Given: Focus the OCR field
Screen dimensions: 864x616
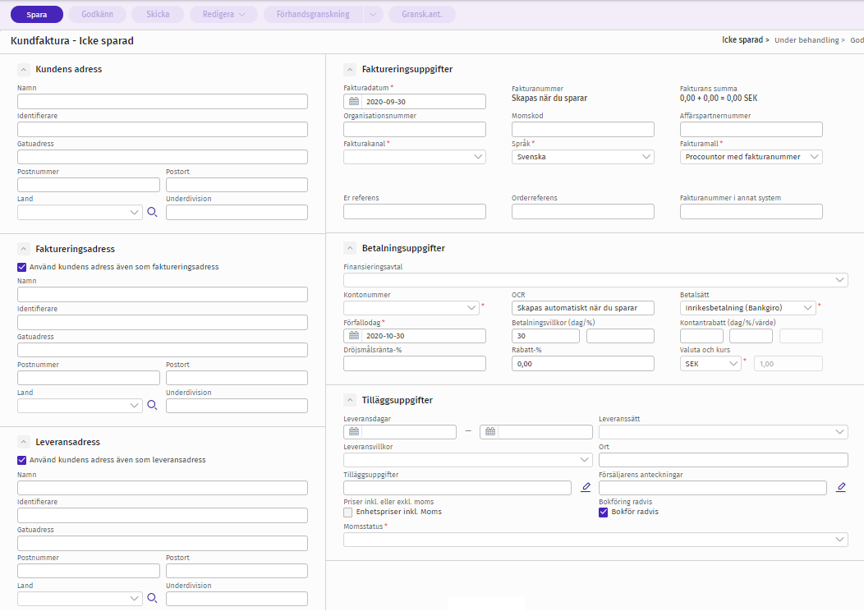Looking at the screenshot, I should tap(583, 307).
